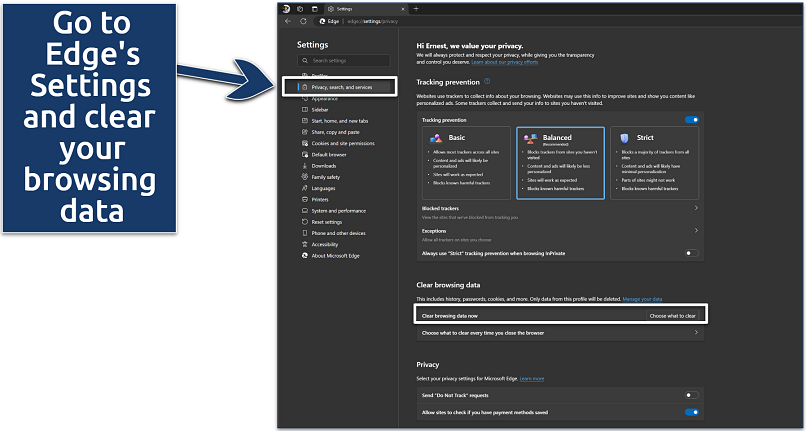The image size is (806, 431).
Task: Go back with the back arrow
Action: [x=288, y=21]
